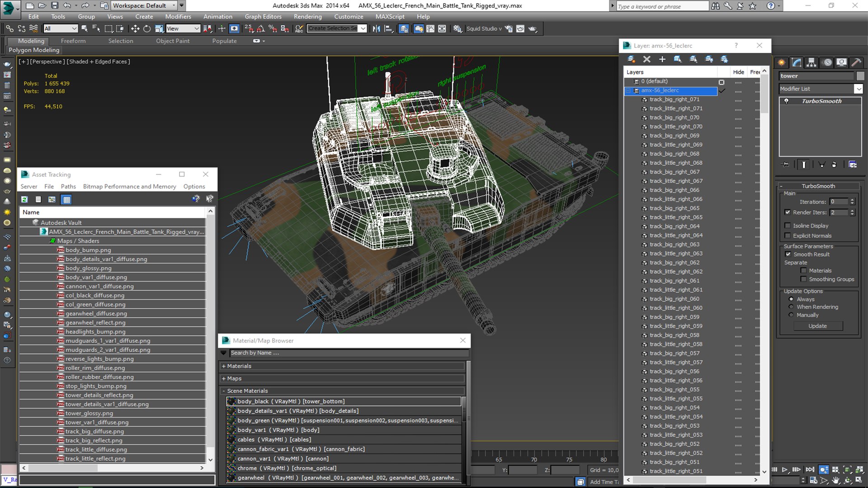This screenshot has width=868, height=488.
Task: Collapse the amx-56_leclerc layer tree
Action: (x=628, y=90)
